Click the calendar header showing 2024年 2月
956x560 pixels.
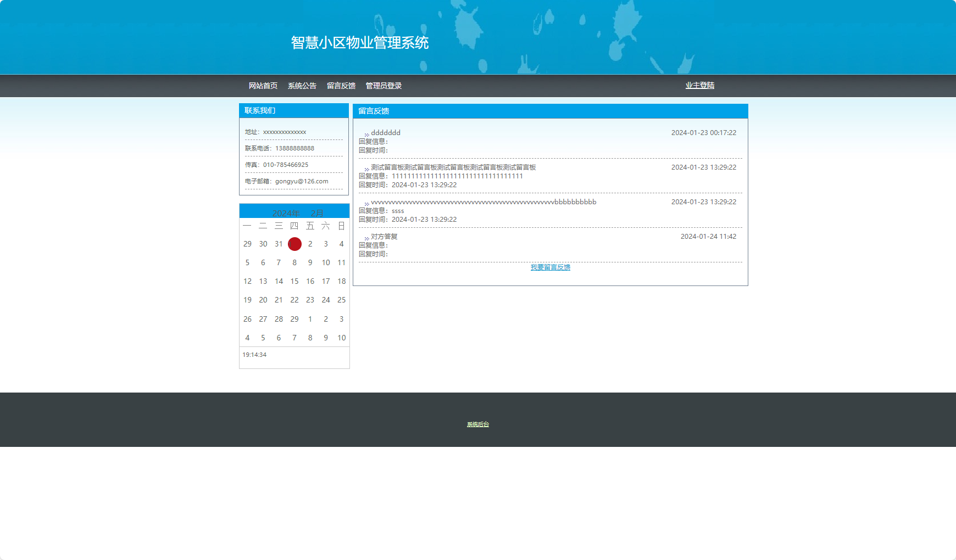click(x=294, y=213)
